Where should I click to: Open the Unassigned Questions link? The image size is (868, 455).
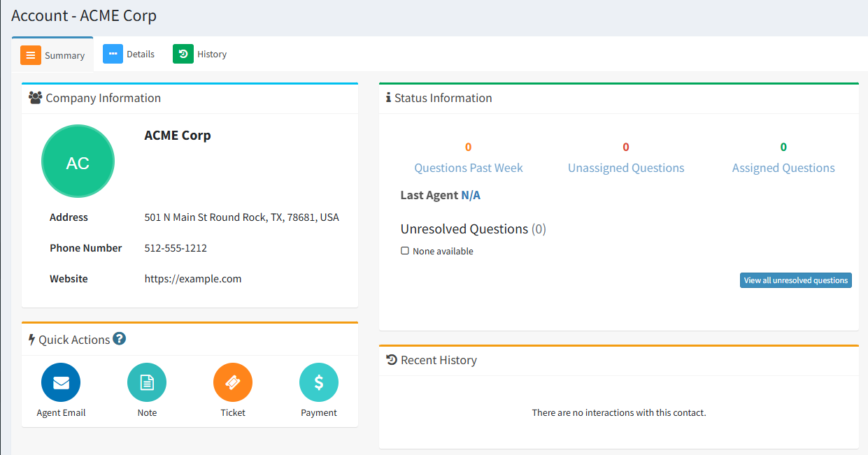click(626, 168)
